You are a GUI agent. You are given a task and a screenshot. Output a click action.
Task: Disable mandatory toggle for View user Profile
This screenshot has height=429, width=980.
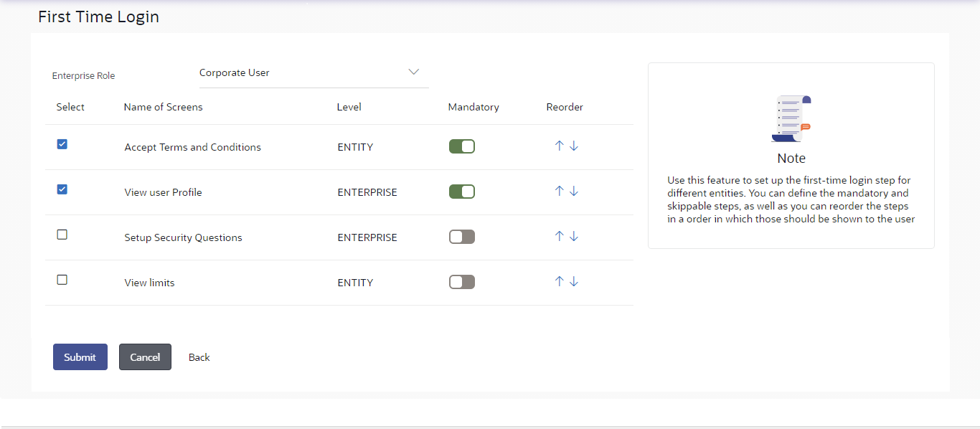(462, 192)
